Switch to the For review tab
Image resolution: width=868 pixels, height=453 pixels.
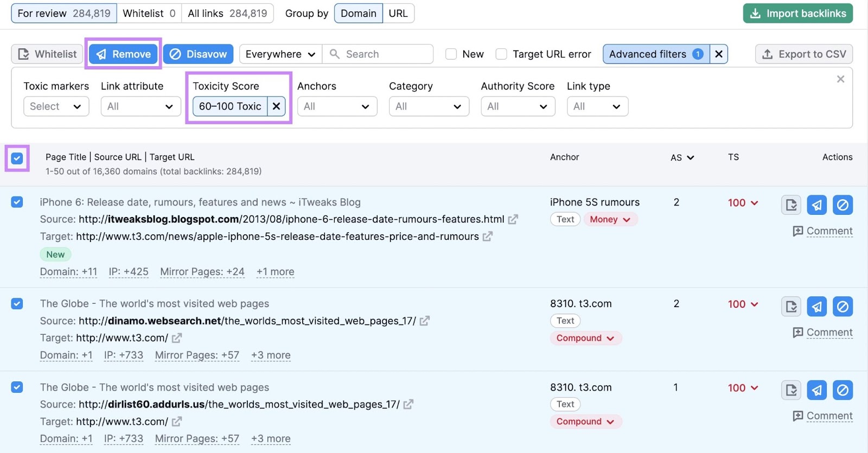click(64, 14)
